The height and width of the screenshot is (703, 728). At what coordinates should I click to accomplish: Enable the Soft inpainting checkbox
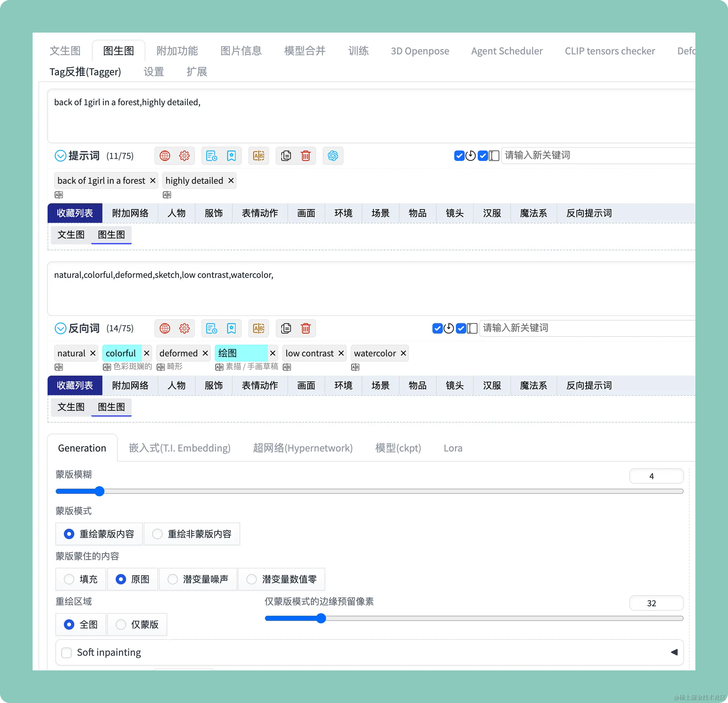[x=66, y=653]
